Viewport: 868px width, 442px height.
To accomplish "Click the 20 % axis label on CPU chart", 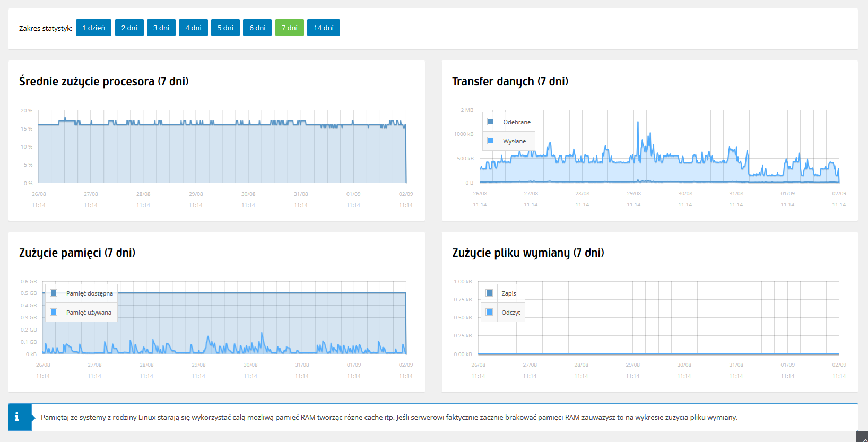I will click(27, 111).
